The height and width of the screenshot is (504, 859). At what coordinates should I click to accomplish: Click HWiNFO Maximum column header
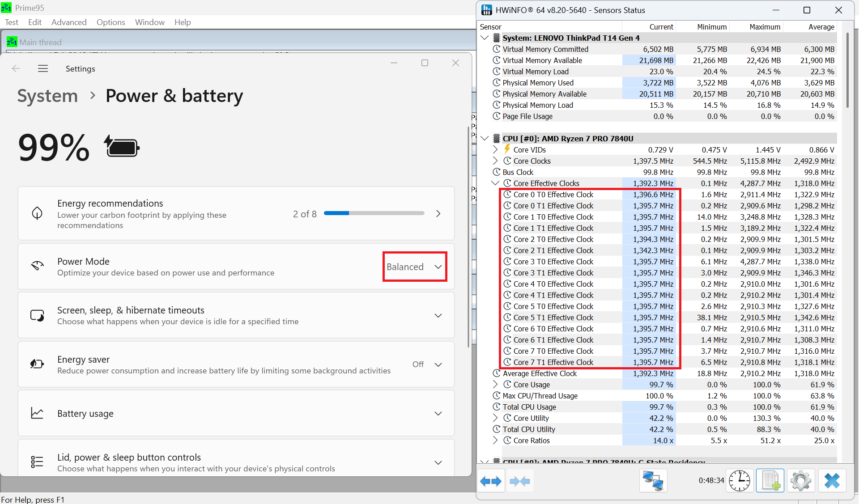pyautogui.click(x=756, y=27)
